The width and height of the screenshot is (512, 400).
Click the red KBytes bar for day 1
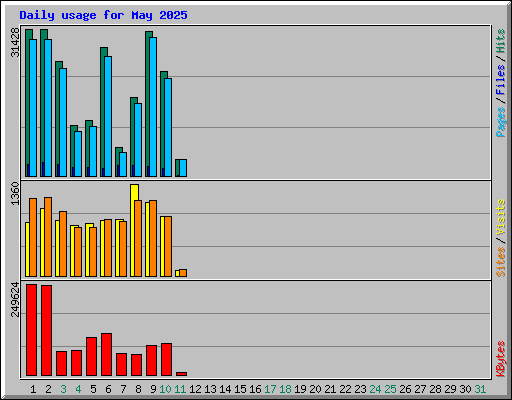point(31,330)
